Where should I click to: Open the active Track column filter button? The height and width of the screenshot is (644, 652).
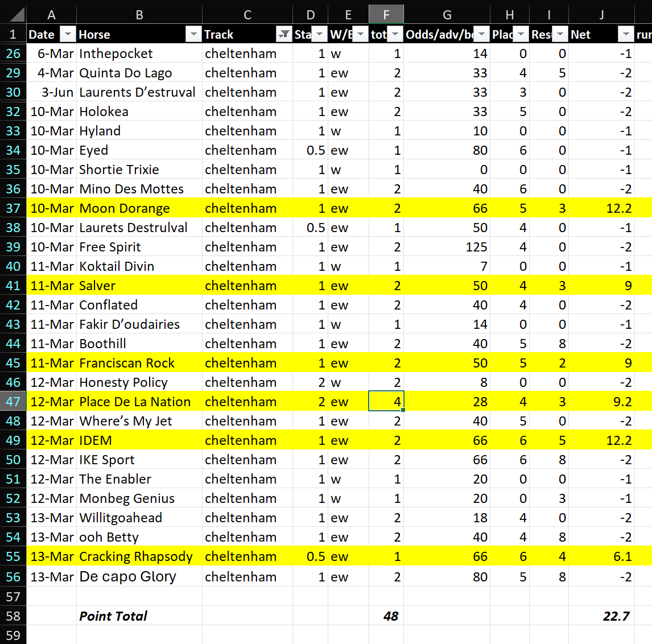click(x=284, y=34)
